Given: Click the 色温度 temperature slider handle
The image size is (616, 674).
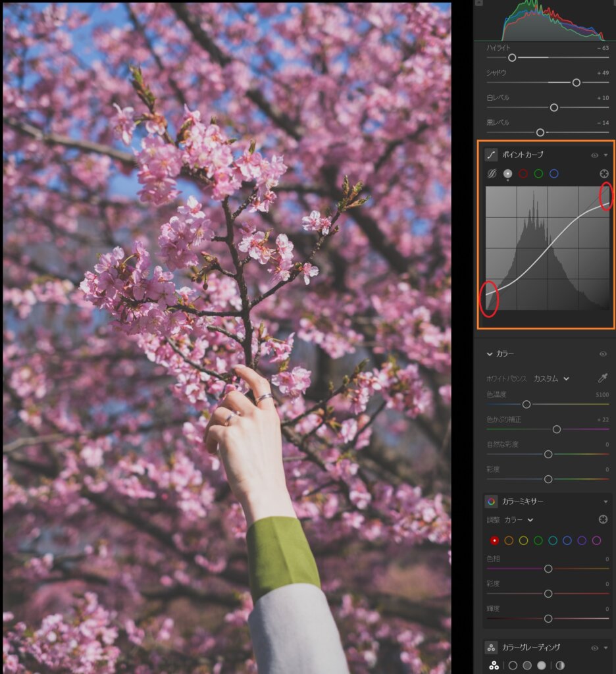Looking at the screenshot, I should (526, 404).
